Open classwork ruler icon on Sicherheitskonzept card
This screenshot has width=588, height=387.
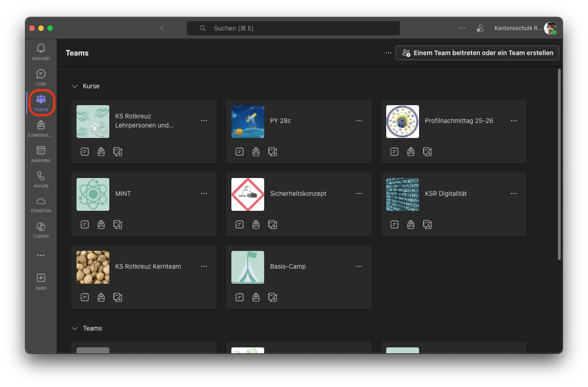click(272, 224)
